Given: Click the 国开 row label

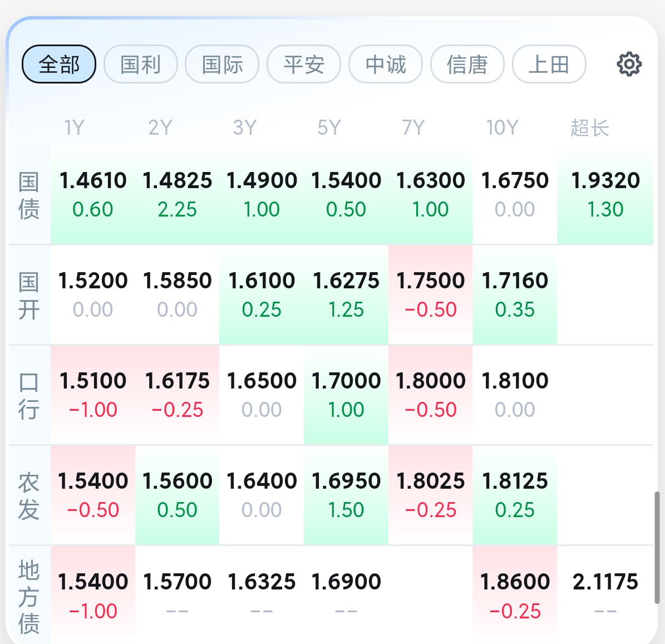Looking at the screenshot, I should [x=29, y=295].
